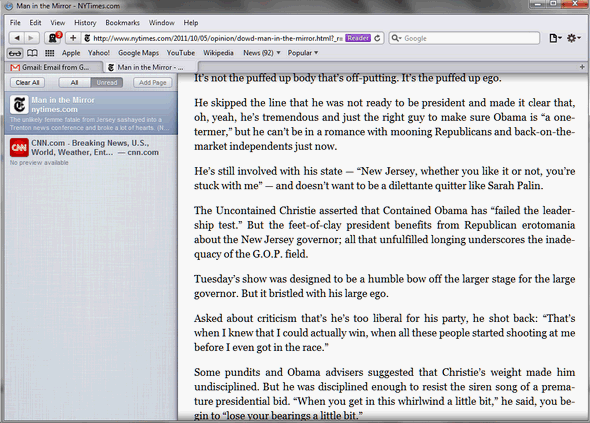
Task: Toggle the Reader button in address bar
Action: click(x=358, y=38)
